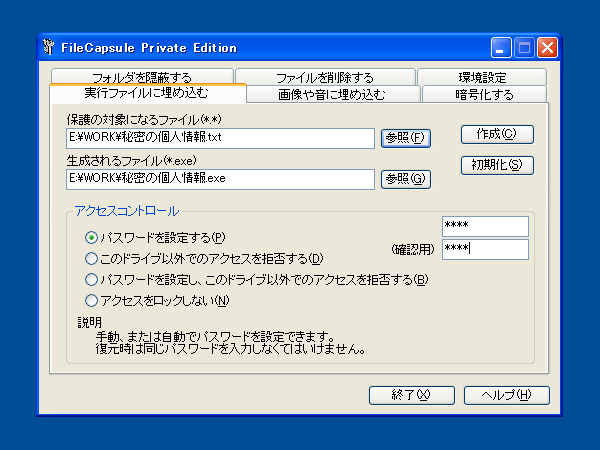Click the アクセスコントロール group label
This screenshot has height=450, width=600.
(126, 211)
